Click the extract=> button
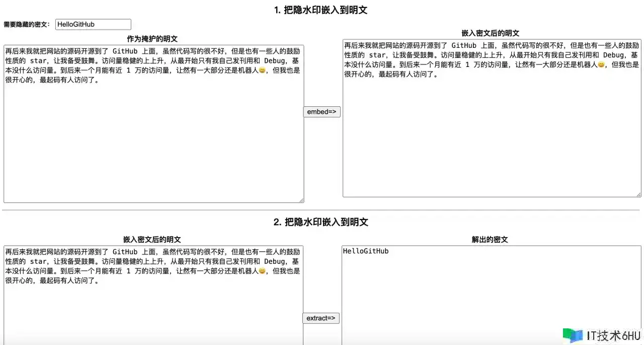Viewport: 644px width, 345px height. click(x=321, y=318)
